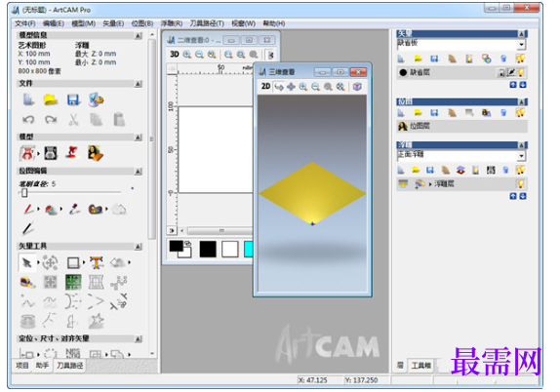Viewport: 560px width, 392px height.
Task: Toggle visibility bulb of 浮雕层 relief layer
Action: [x=521, y=184]
